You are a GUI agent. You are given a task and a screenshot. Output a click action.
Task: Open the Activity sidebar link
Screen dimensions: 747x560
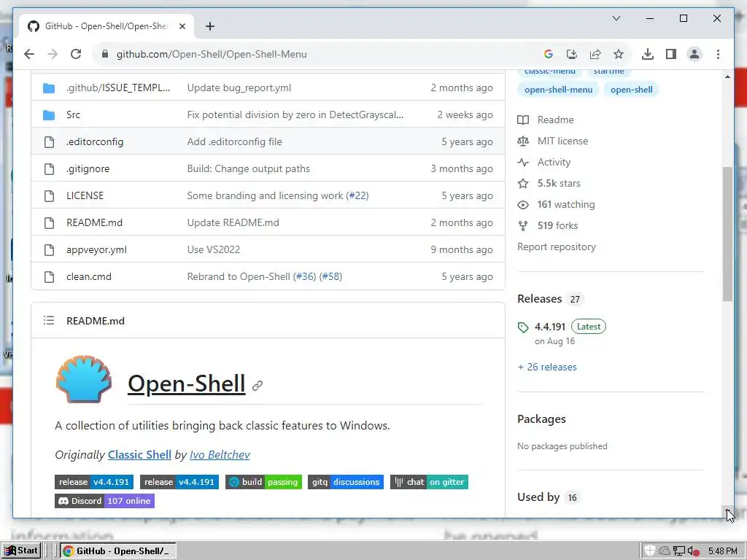(554, 163)
